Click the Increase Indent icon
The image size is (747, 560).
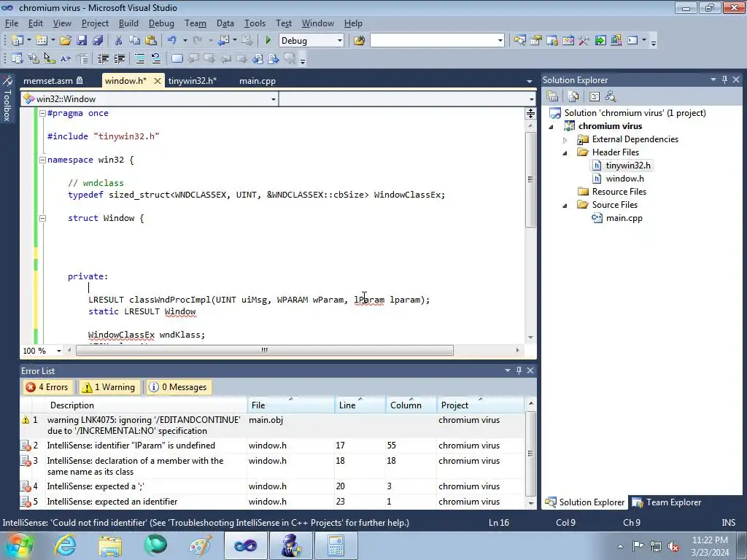coord(119,58)
